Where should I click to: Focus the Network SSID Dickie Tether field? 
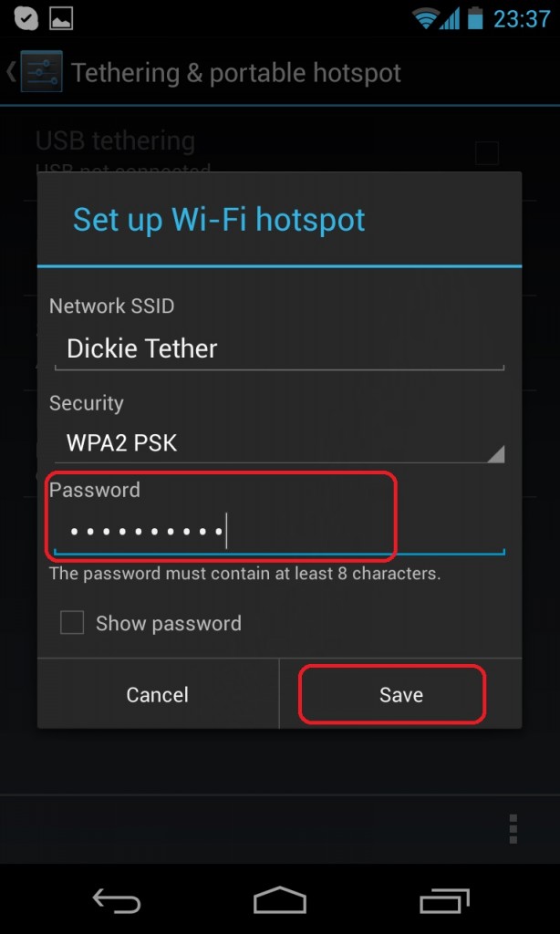279,349
